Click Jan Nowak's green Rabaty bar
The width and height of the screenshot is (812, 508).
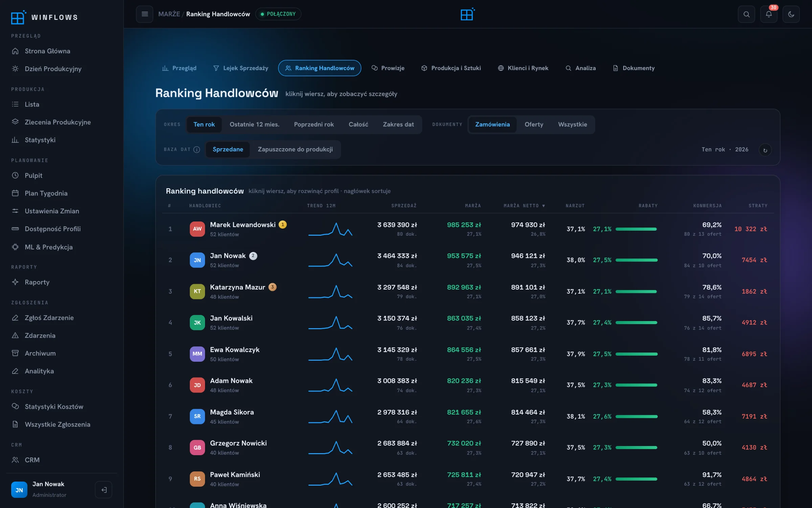pyautogui.click(x=636, y=260)
